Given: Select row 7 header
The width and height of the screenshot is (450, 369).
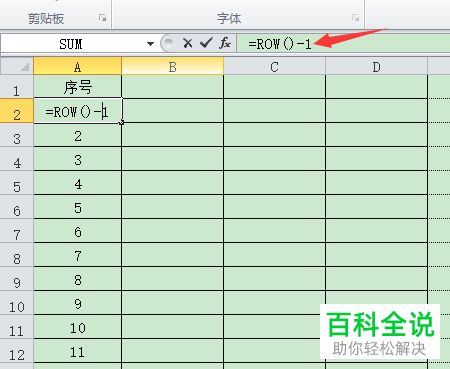Looking at the screenshot, I should pos(17,231).
